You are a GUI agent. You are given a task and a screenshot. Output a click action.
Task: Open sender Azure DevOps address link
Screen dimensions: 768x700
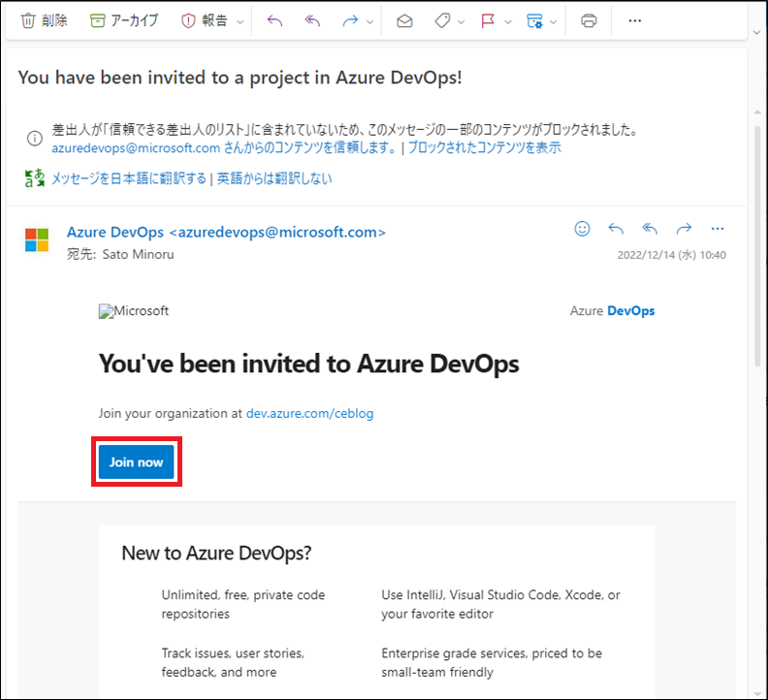(x=226, y=232)
